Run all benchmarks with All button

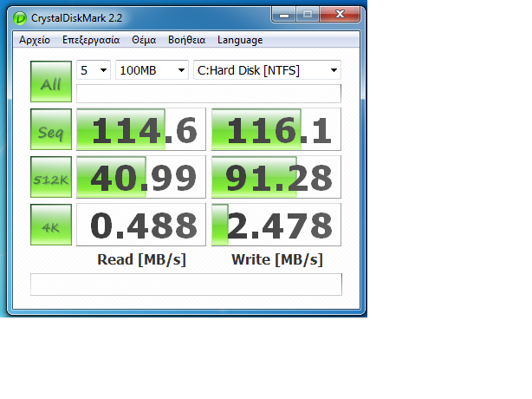tap(51, 82)
